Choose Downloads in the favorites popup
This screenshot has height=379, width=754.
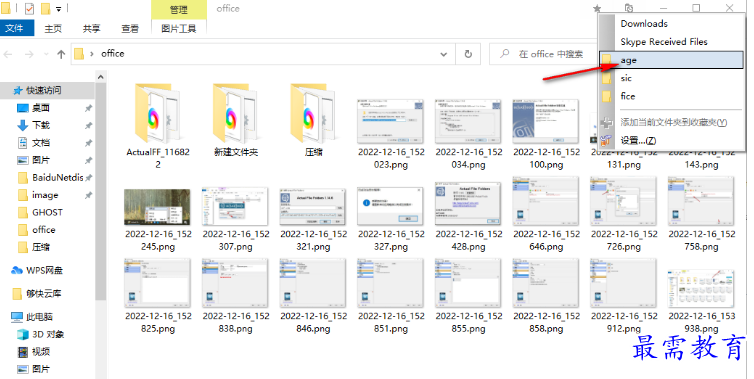(x=671, y=24)
